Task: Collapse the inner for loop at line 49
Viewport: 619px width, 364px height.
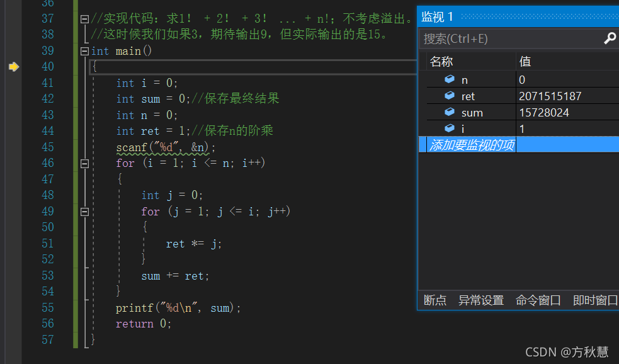Action: [84, 212]
